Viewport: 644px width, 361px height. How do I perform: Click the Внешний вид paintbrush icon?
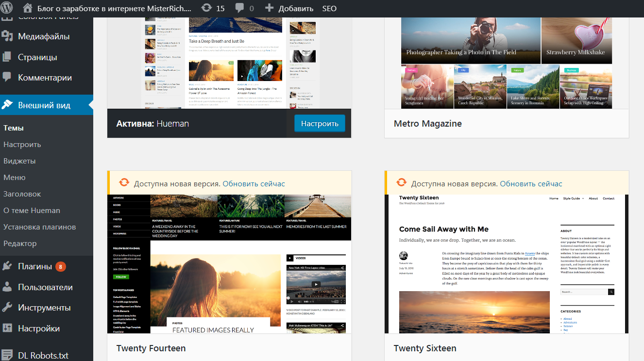[x=7, y=105]
